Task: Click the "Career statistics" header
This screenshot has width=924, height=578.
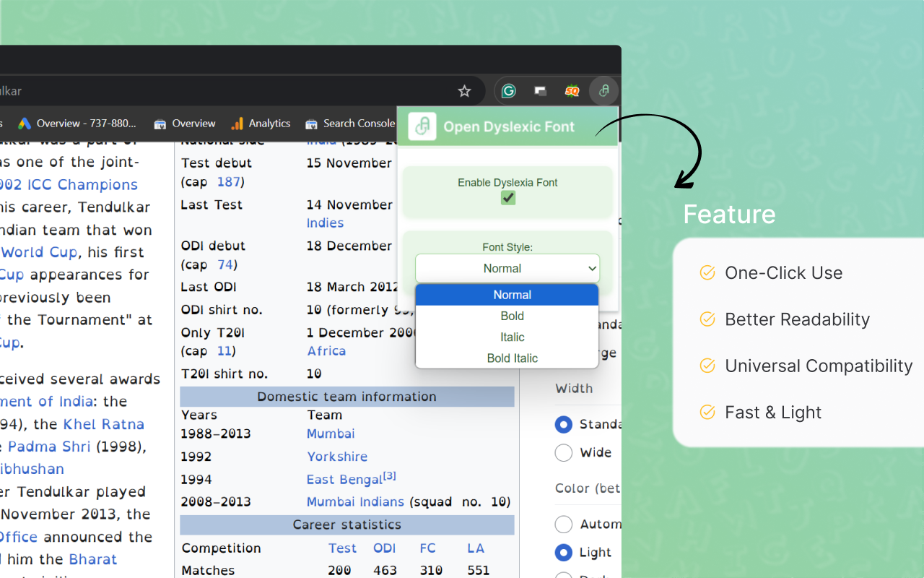Action: (x=347, y=525)
